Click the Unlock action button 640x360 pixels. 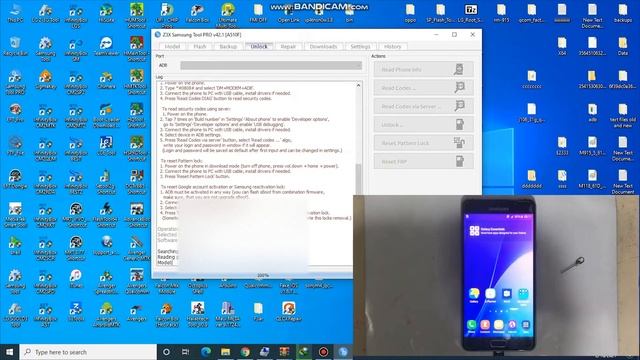[x=424, y=124]
